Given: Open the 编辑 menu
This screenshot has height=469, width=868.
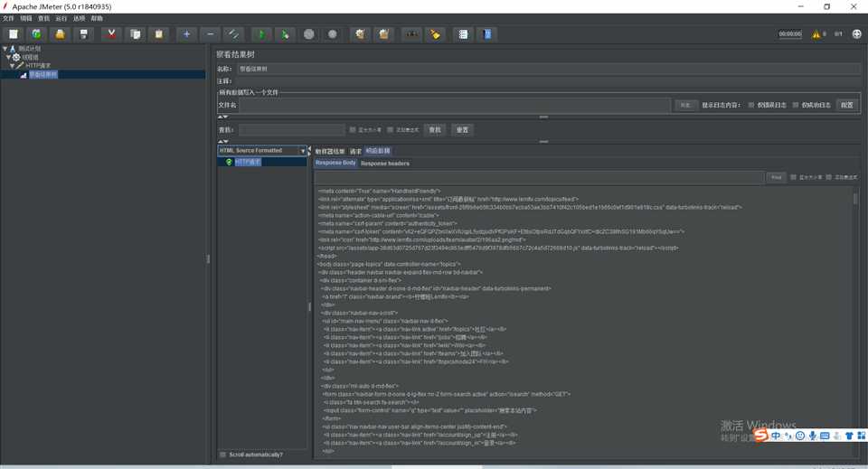Looking at the screenshot, I should tap(26, 18).
